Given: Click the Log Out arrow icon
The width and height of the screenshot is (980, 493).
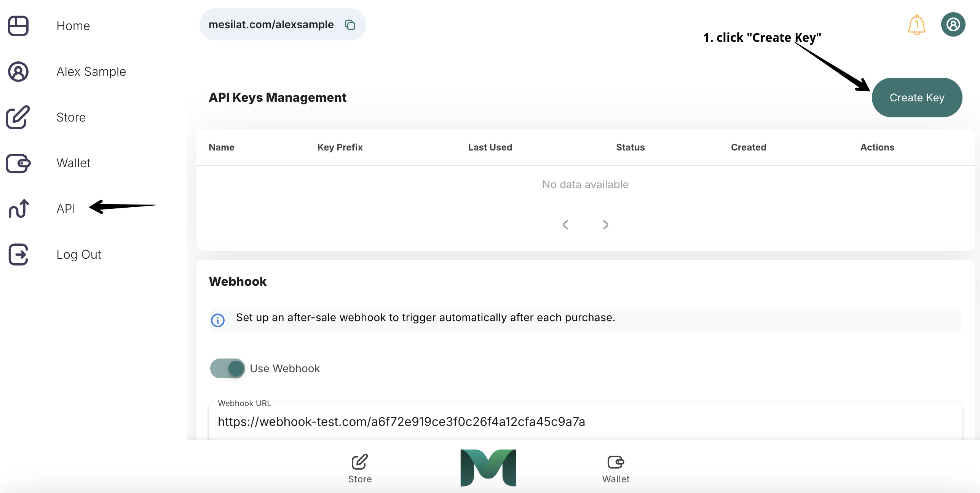Looking at the screenshot, I should [x=18, y=255].
